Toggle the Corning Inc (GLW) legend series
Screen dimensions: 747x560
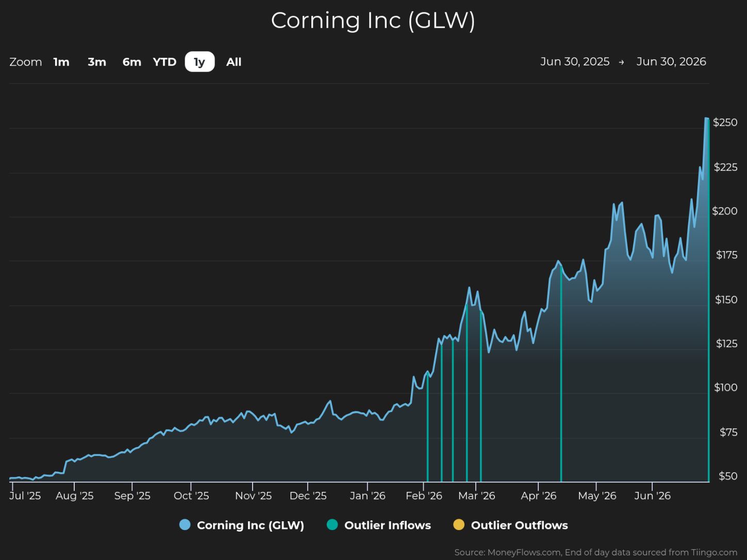242,525
